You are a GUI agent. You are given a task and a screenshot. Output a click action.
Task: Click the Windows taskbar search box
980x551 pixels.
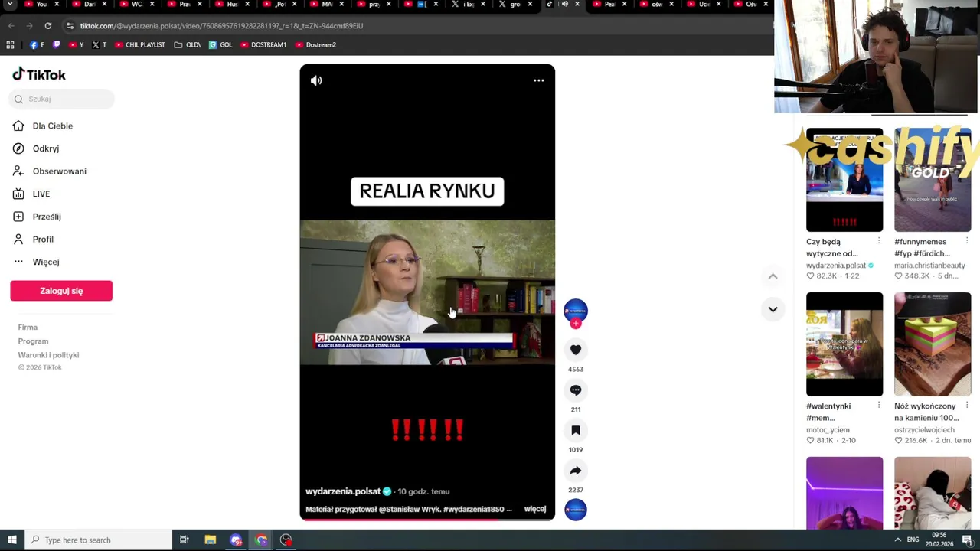point(98,540)
